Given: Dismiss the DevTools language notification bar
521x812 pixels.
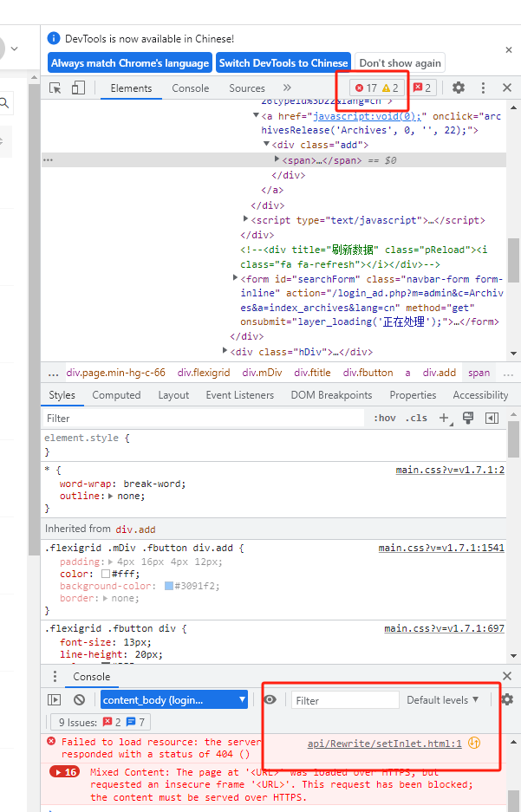Looking at the screenshot, I should (x=509, y=49).
